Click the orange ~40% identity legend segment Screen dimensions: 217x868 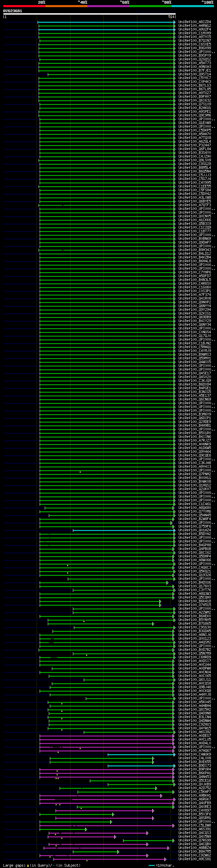(x=66, y=6)
